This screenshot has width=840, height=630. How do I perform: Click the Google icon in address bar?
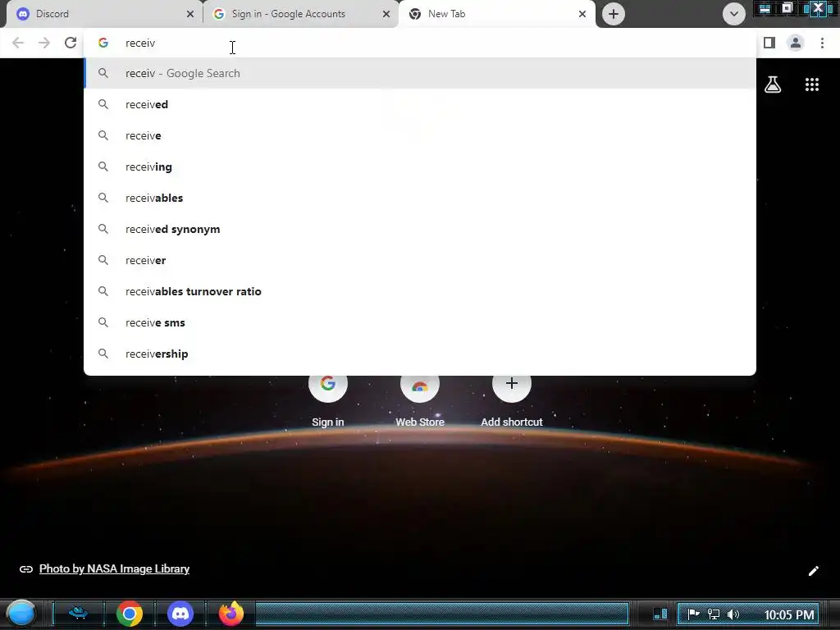point(103,43)
